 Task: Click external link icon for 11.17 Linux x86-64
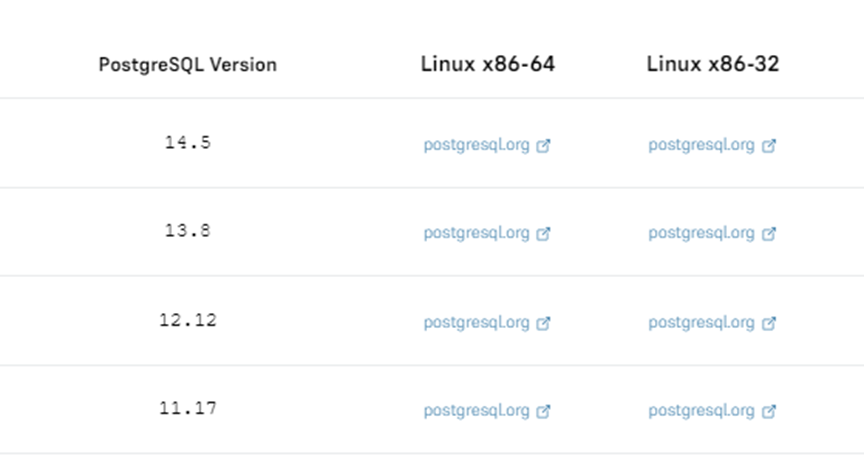coord(543,411)
